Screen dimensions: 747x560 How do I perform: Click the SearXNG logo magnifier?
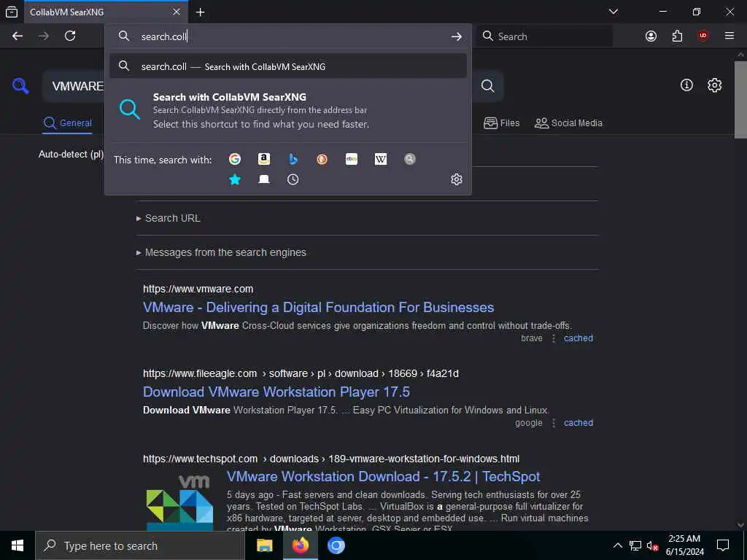20,86
